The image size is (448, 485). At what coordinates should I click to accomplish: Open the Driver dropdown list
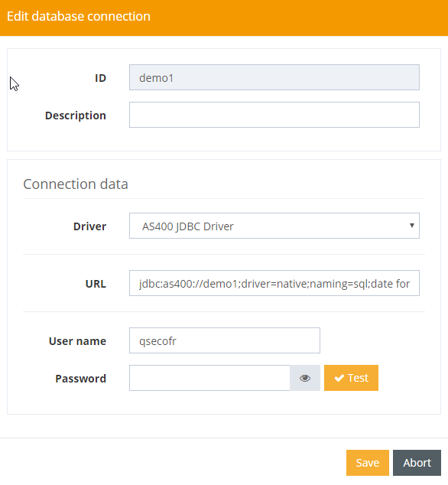[274, 226]
